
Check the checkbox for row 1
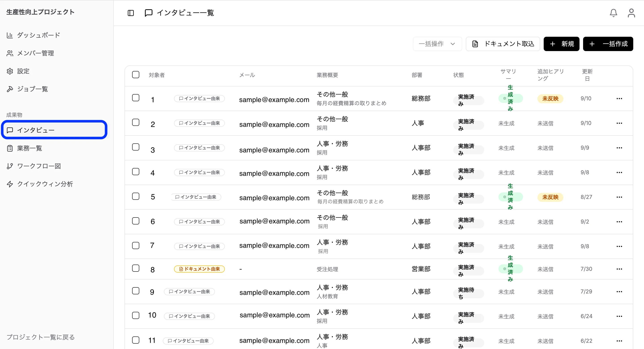(135, 98)
